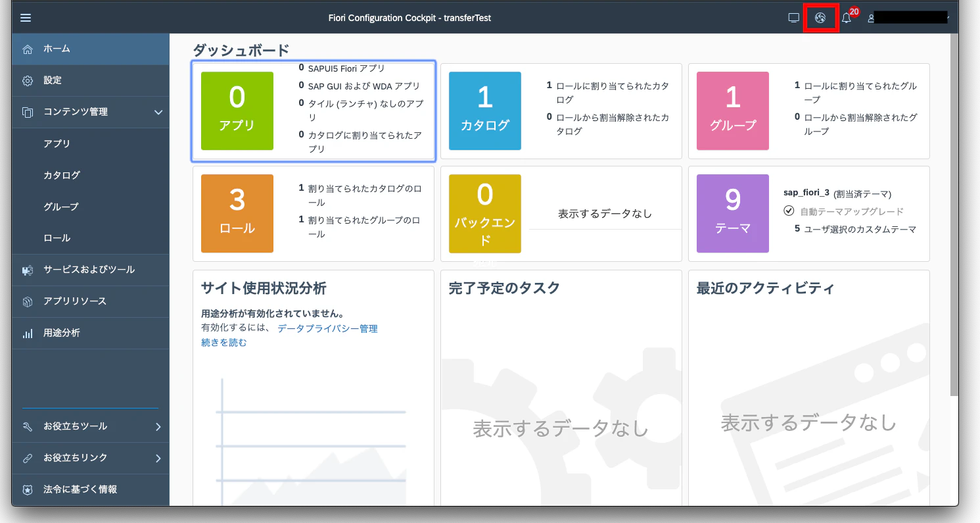
Task: Open the yellow バックエンド tile
Action: [485, 213]
